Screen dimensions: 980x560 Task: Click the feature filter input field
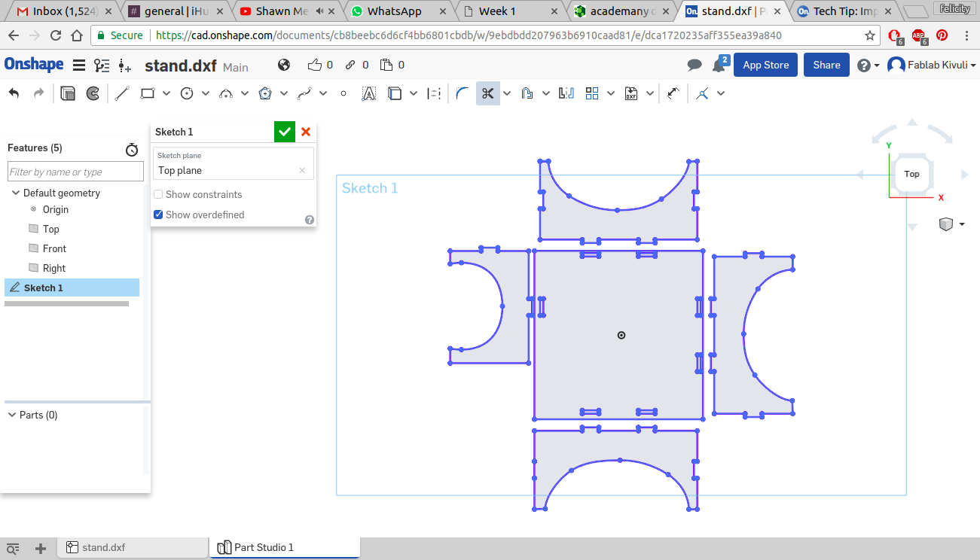point(75,172)
